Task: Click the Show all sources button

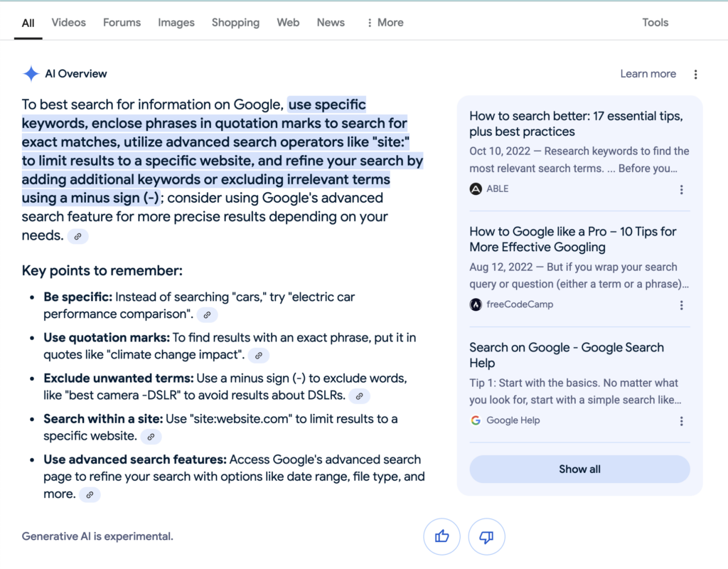Action: [579, 469]
